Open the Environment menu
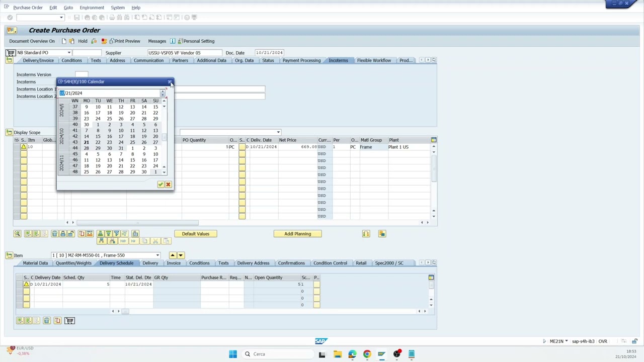The image size is (644, 362). click(92, 8)
